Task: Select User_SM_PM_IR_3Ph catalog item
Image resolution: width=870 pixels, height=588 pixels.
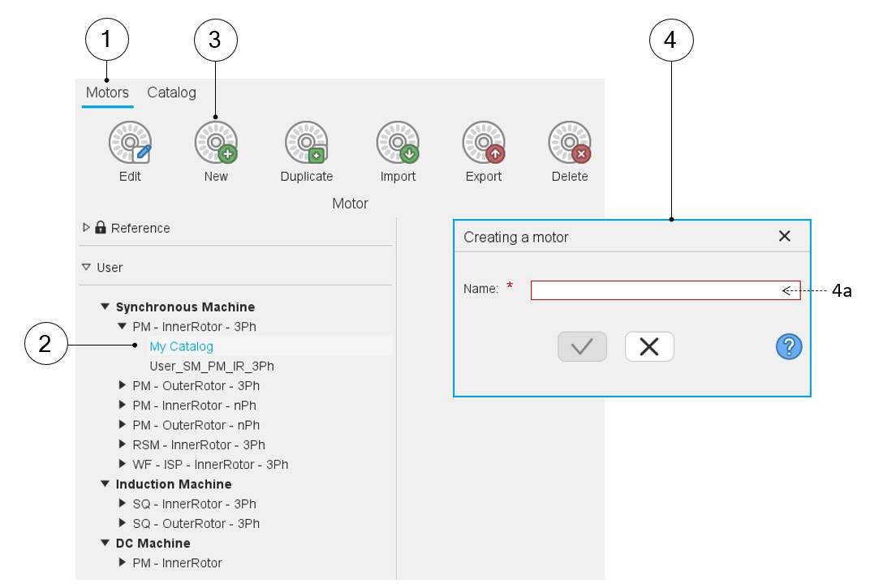Action: 211,367
